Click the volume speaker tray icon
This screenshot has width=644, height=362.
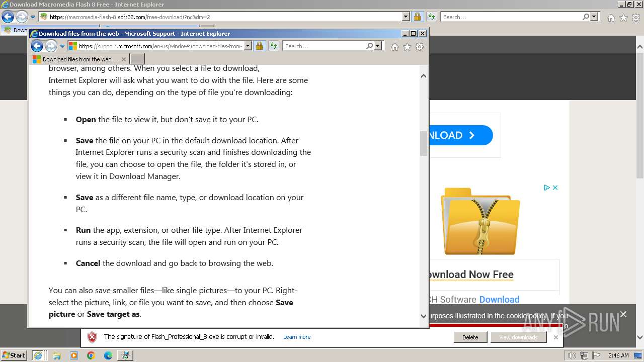click(x=573, y=355)
